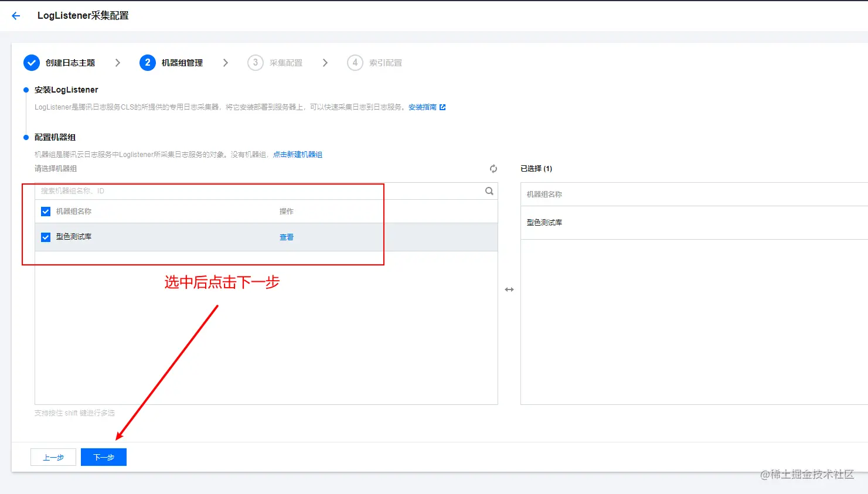
Task: Click the 机器组名称 header in the 已选择 panel
Action: tap(544, 195)
